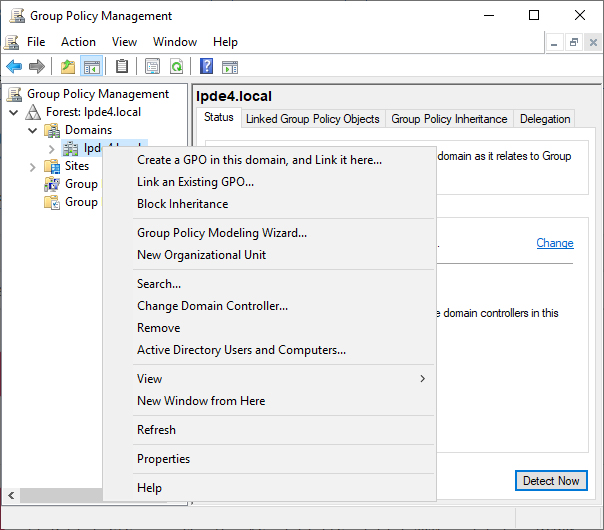Toggle Show/Hide Console Tree icon
The width and height of the screenshot is (604, 530).
tap(91, 67)
